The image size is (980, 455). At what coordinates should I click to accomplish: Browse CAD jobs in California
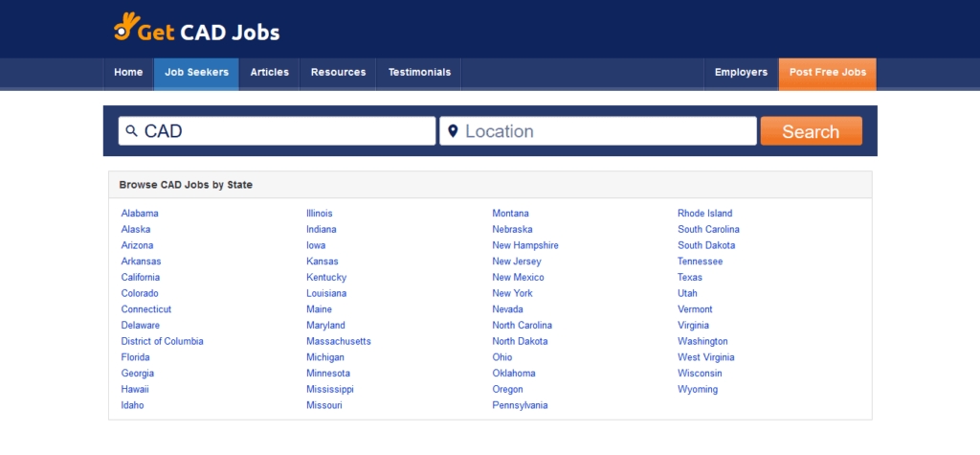[141, 278]
